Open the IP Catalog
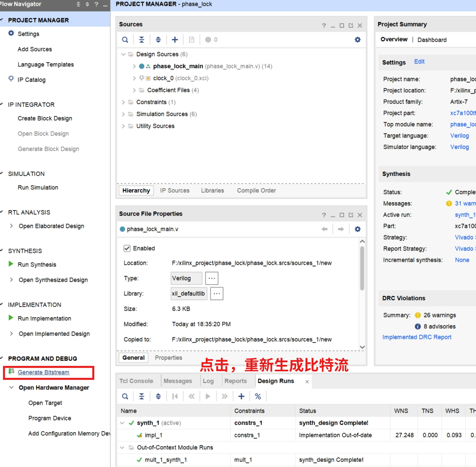The width and height of the screenshot is (476, 467). pyautogui.click(x=31, y=80)
